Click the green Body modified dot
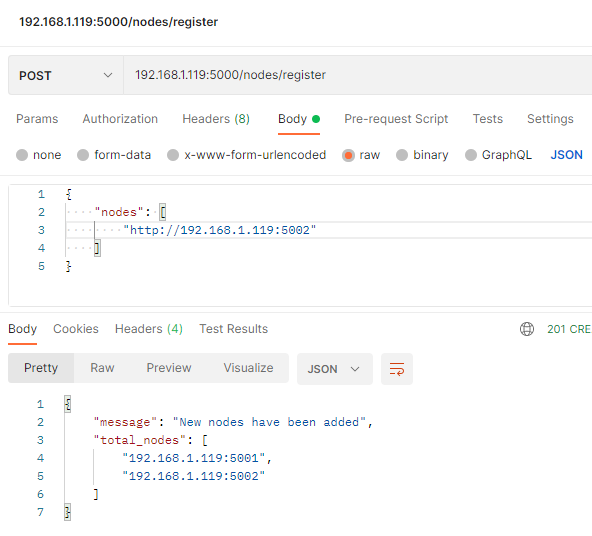 pyautogui.click(x=316, y=119)
